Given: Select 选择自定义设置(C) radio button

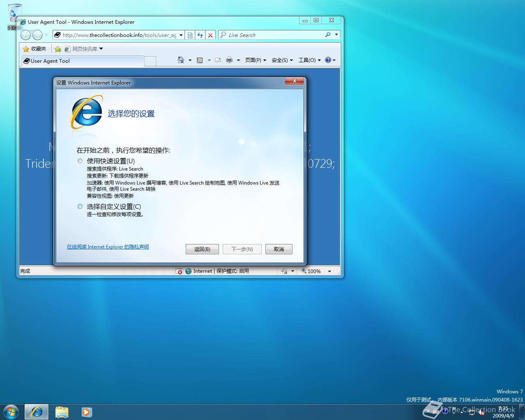Looking at the screenshot, I should coord(80,206).
